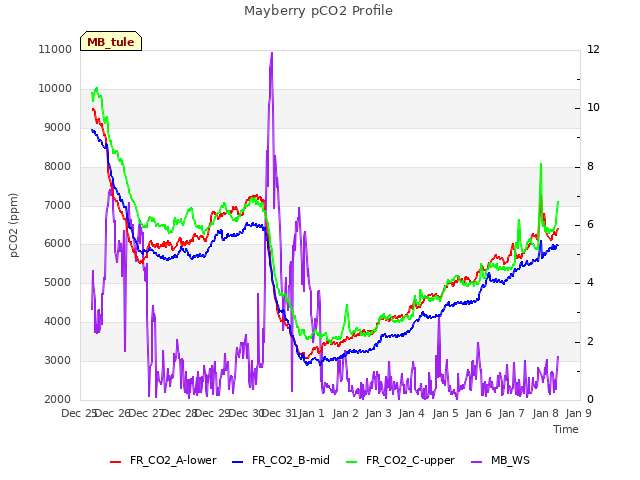The width and height of the screenshot is (640, 480).
Task: Click the Mayberry pCO2 Profile title
Action: click(318, 11)
